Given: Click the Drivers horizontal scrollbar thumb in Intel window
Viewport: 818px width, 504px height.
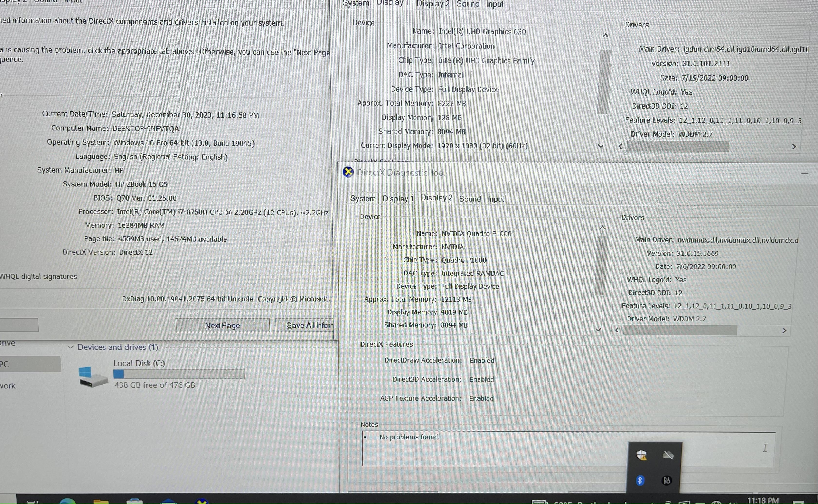Looking at the screenshot, I should (x=678, y=146).
